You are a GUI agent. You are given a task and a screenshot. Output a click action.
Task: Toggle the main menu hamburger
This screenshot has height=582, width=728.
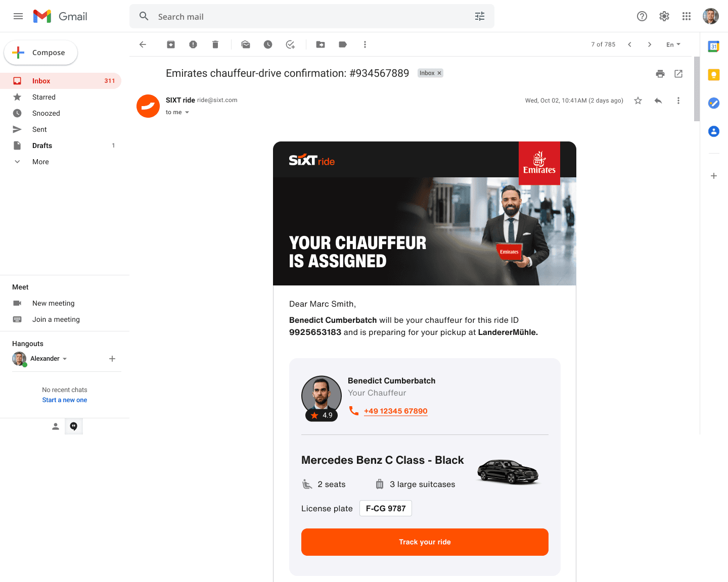18,16
